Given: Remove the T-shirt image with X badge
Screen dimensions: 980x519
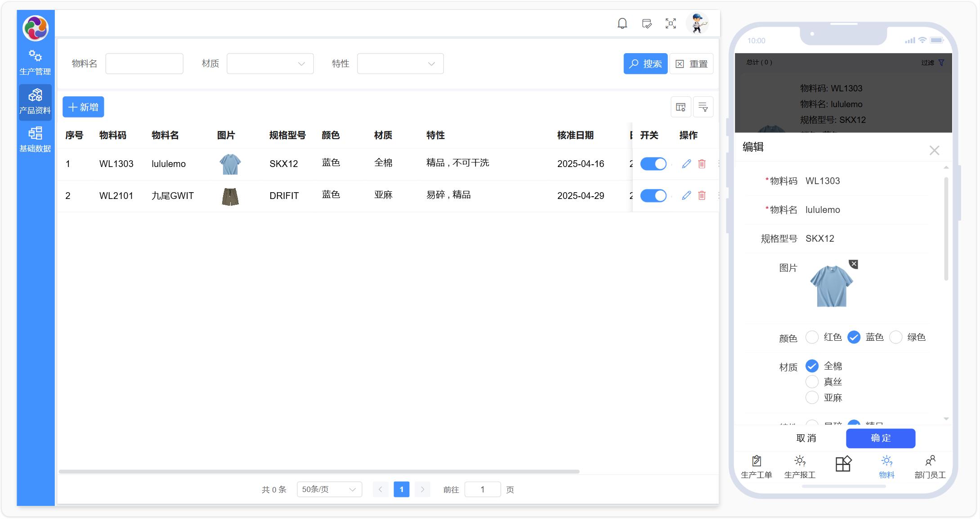Looking at the screenshot, I should coord(853,264).
